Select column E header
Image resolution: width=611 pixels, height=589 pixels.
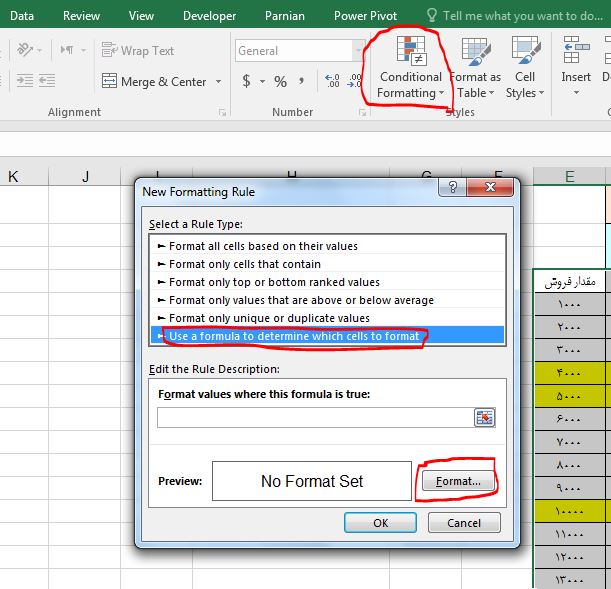point(569,176)
